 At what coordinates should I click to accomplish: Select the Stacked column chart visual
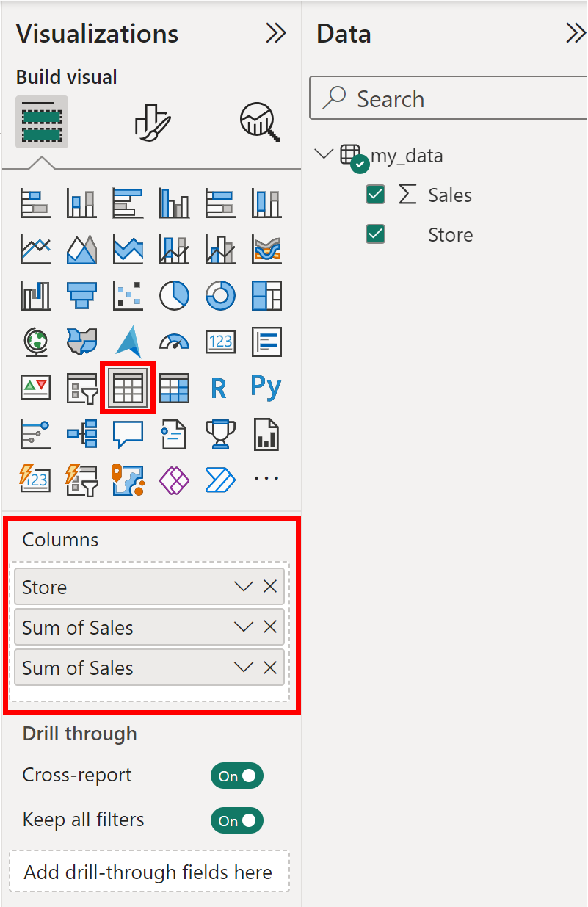pos(81,203)
